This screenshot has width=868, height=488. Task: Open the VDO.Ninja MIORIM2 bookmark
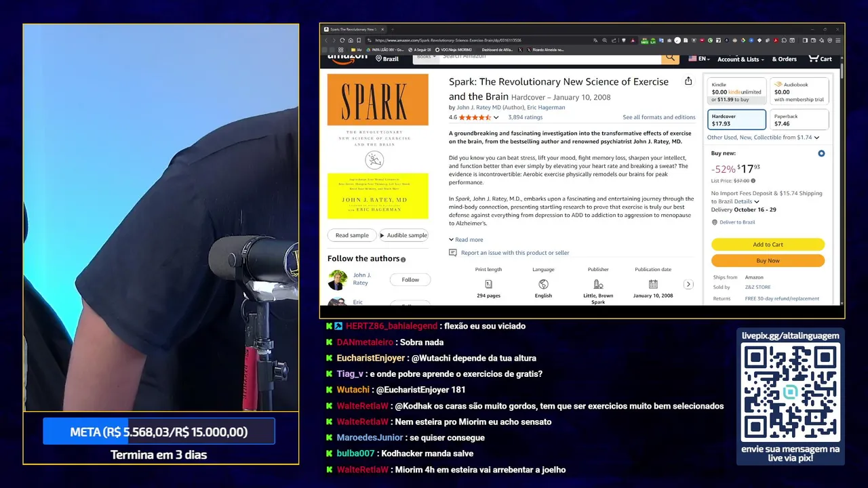point(454,49)
